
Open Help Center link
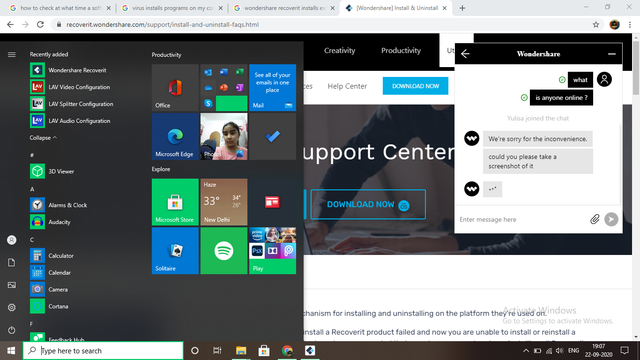coord(347,86)
